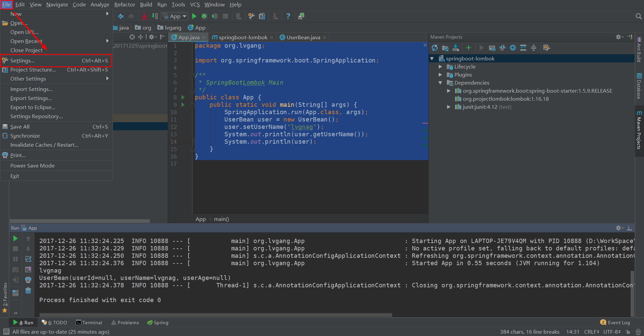The image size is (644, 336).
Task: Click the red Update Project (VCS) arrow icon
Action: (144, 16)
